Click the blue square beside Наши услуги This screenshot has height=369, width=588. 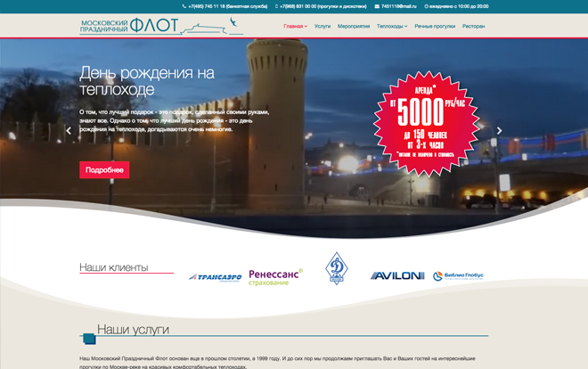click(89, 339)
